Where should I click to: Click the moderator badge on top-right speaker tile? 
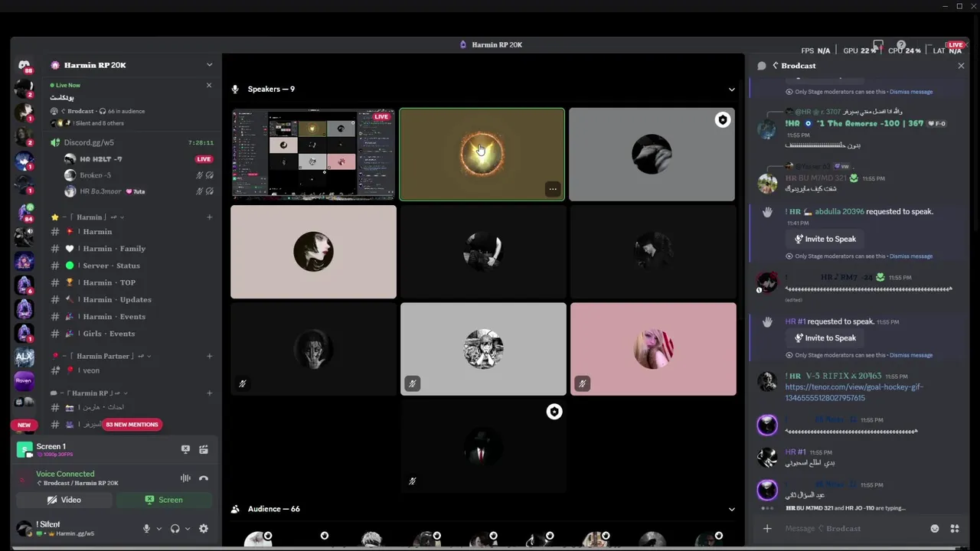point(723,120)
